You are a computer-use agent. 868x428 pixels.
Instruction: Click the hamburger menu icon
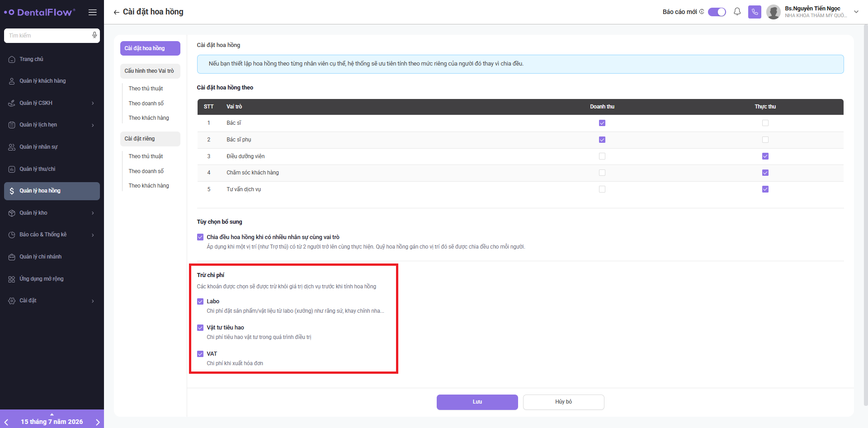93,12
